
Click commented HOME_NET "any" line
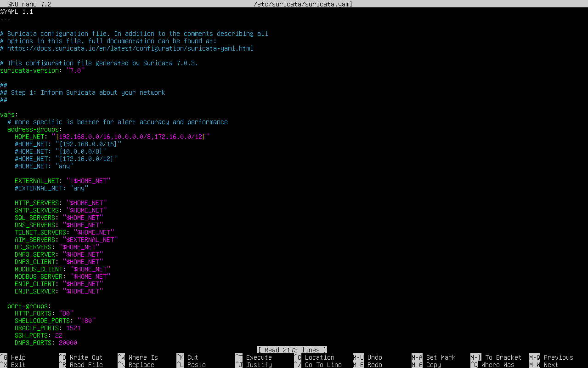coord(44,166)
